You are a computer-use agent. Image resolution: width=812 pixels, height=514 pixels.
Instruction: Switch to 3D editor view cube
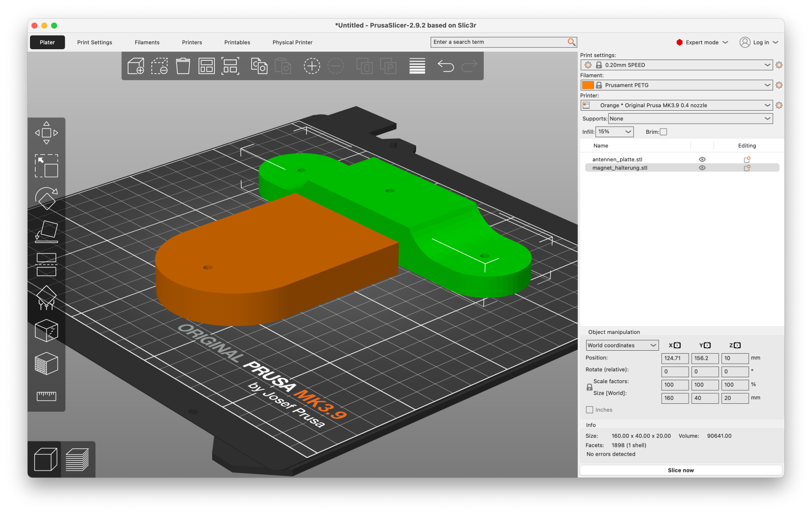point(45,459)
